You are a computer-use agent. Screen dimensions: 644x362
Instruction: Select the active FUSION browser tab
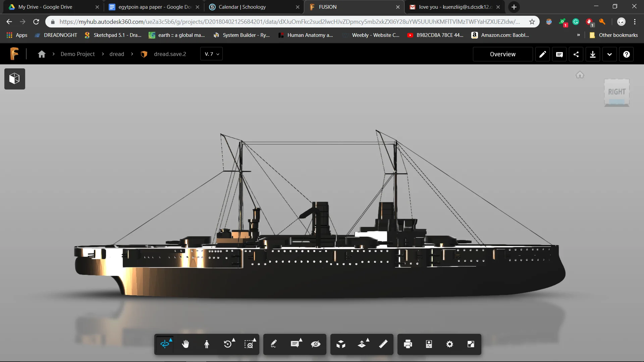click(354, 7)
